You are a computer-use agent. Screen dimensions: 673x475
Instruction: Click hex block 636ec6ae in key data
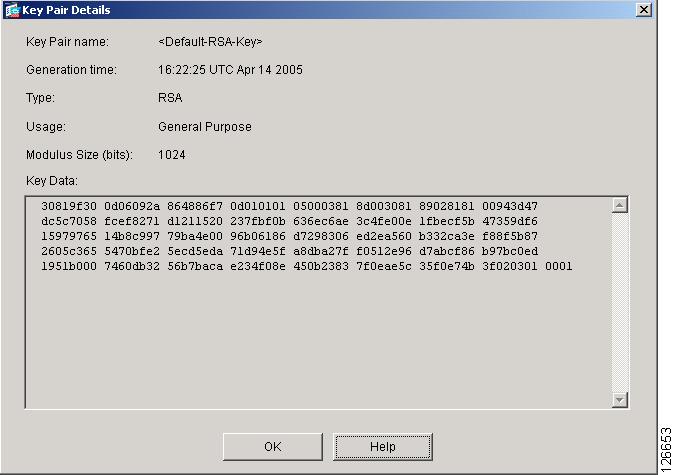[x=321, y=221]
